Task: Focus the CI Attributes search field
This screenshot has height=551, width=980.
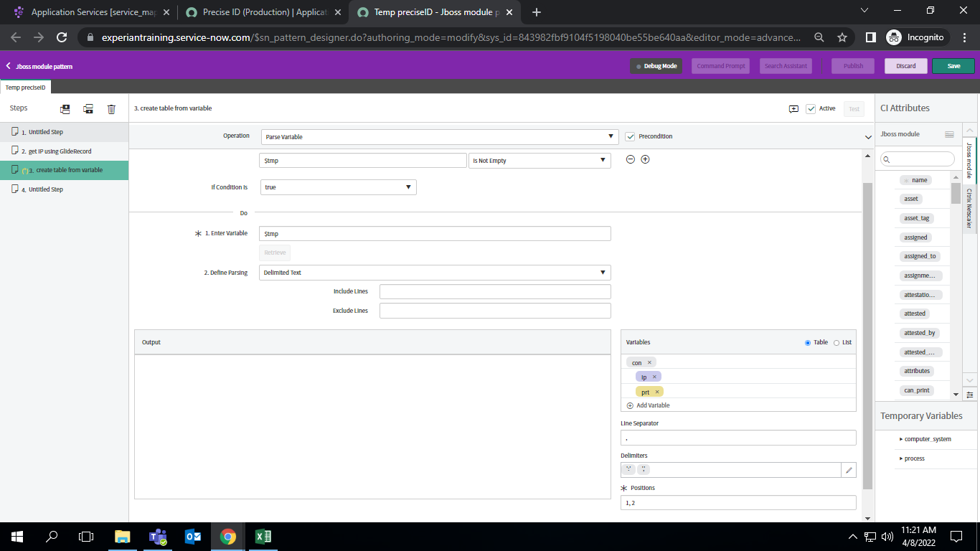Action: 918,159
